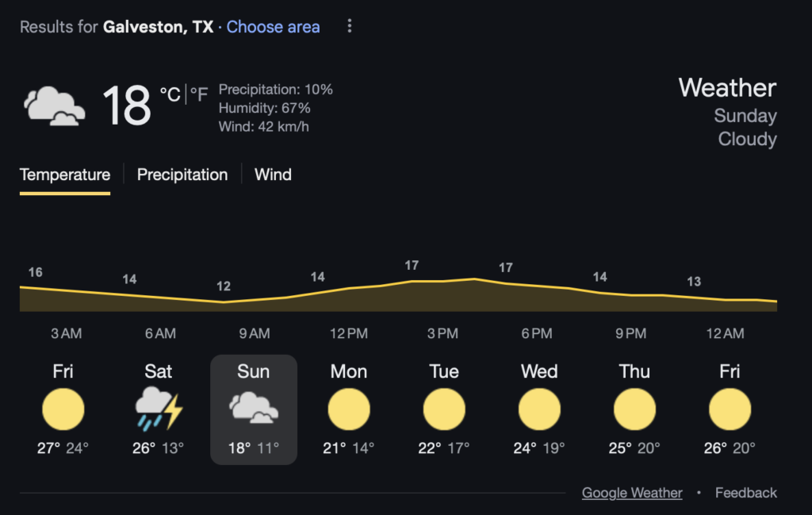
Task: Select Sunday's cloudy forecast icon
Action: point(254,408)
